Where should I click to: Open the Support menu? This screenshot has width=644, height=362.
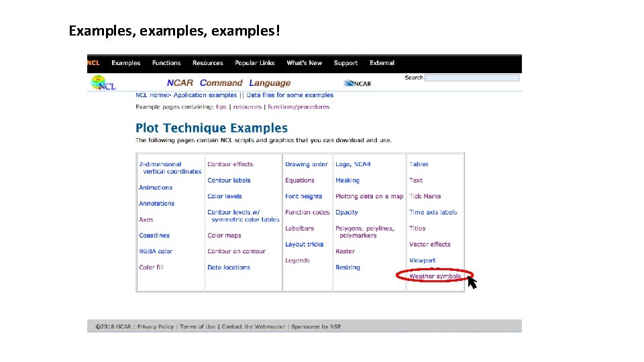(345, 63)
